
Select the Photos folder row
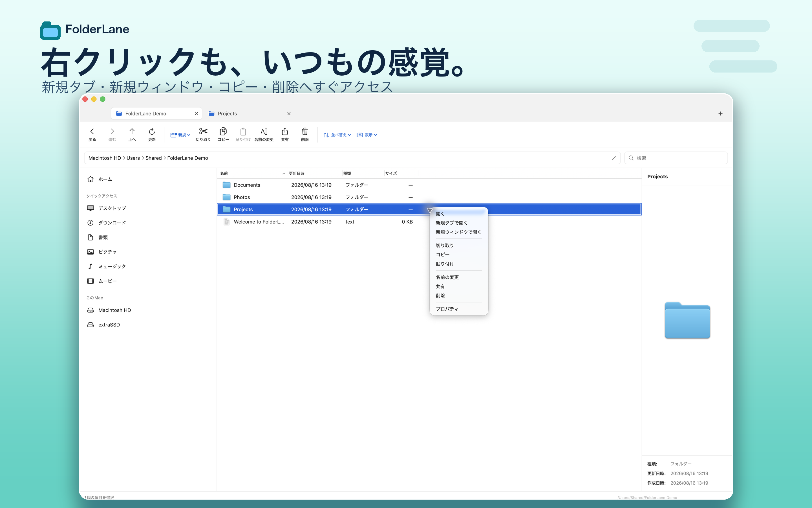coord(429,197)
